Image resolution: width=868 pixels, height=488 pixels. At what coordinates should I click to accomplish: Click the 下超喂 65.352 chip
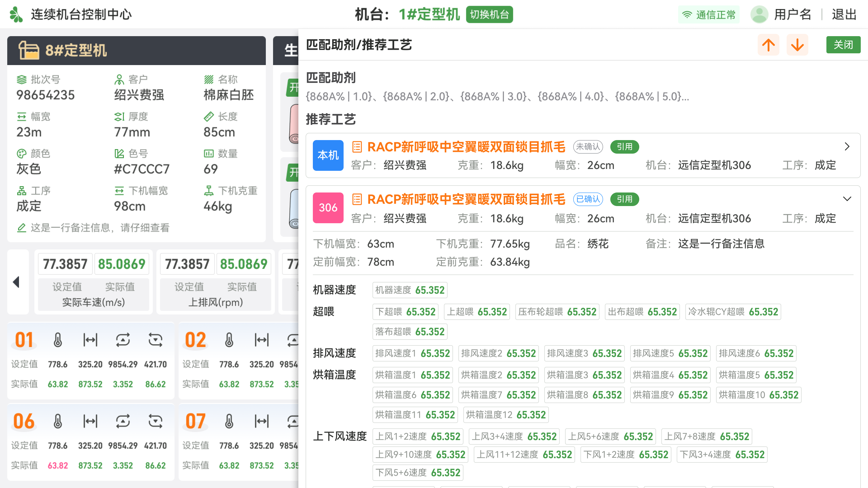[405, 312]
